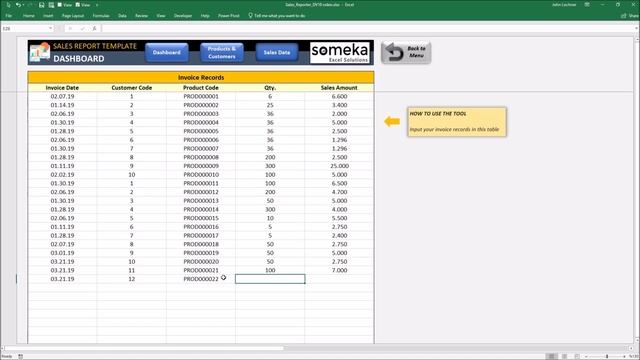The image size is (640, 360).
Task: Click the Name Box cell reference field
Action: point(24,29)
